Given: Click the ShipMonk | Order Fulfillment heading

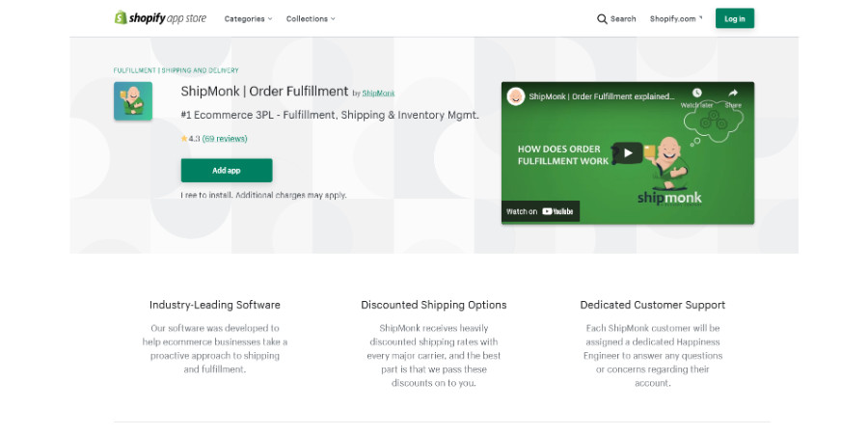Looking at the screenshot, I should (264, 92).
